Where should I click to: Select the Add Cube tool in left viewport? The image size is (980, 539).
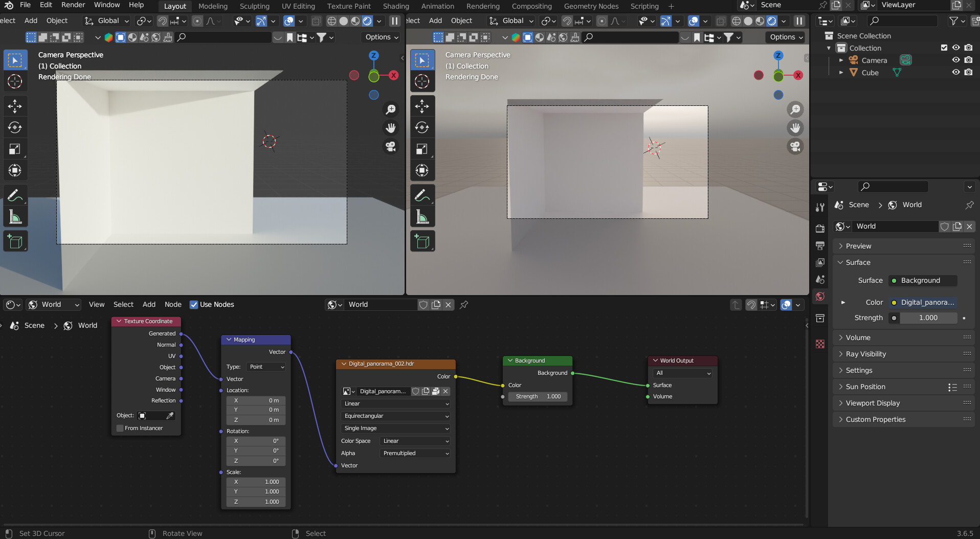pos(15,241)
